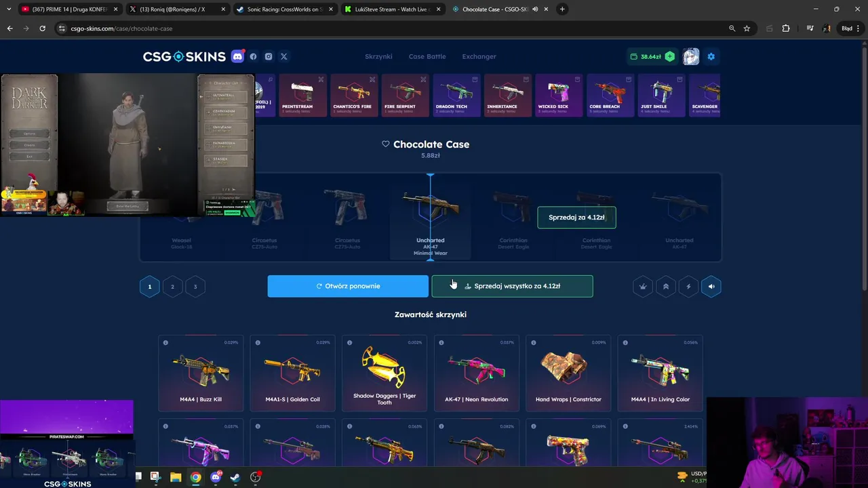This screenshot has height=488, width=868.
Task: Open browser zoom magnifier icon
Action: (x=732, y=28)
